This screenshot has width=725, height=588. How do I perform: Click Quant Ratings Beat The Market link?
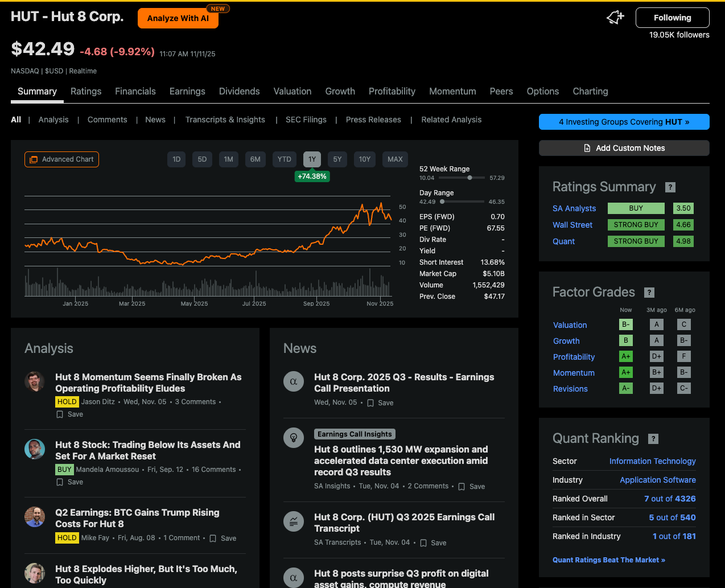609,560
